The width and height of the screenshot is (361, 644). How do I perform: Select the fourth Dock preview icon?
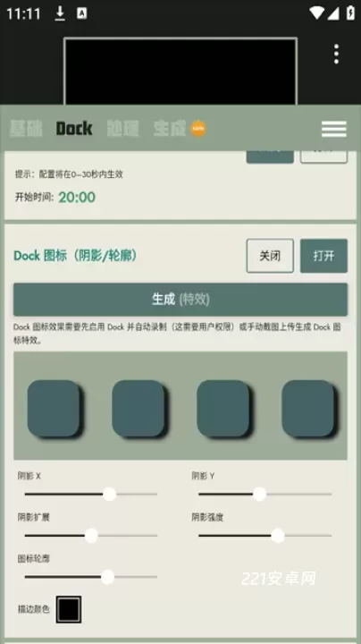(x=307, y=408)
